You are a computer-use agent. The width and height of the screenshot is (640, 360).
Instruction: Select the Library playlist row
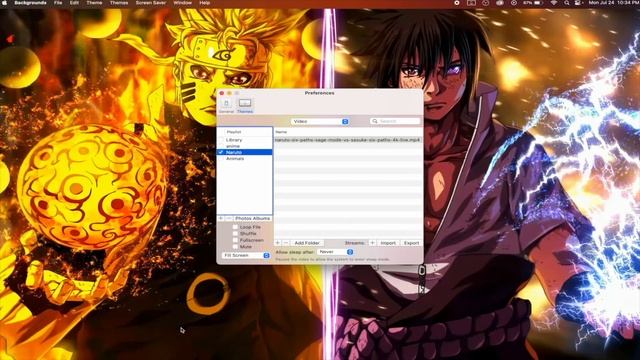244,140
